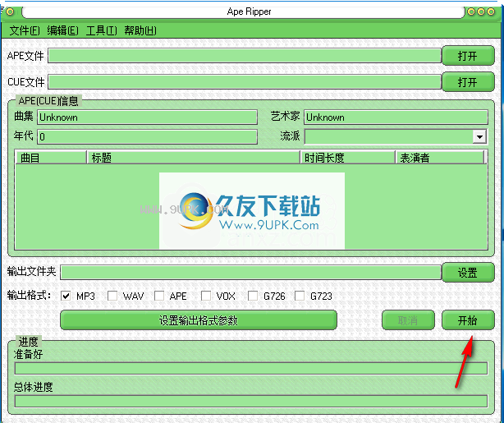Expand the 流派 genre dropdown
The width and height of the screenshot is (504, 423).
click(479, 136)
